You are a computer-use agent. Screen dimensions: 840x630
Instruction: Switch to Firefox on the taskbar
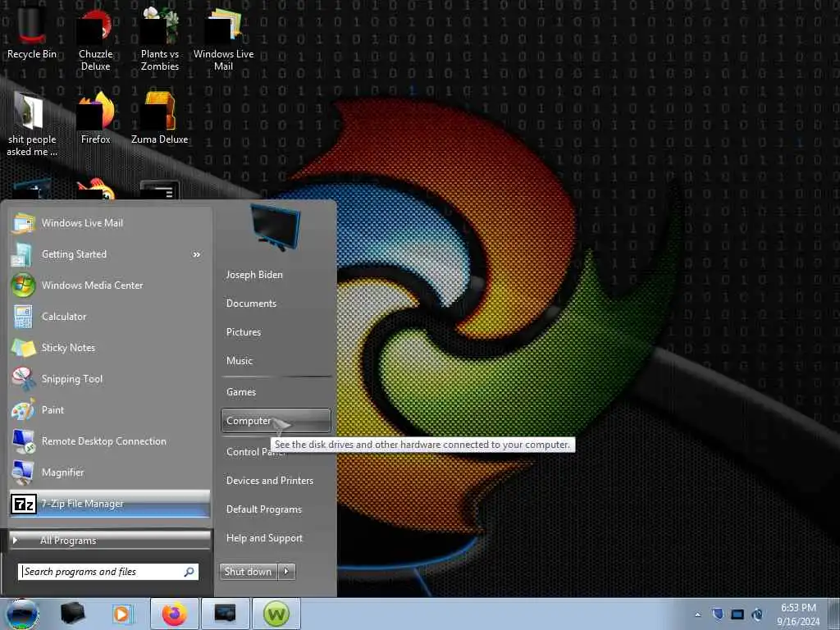click(x=175, y=614)
